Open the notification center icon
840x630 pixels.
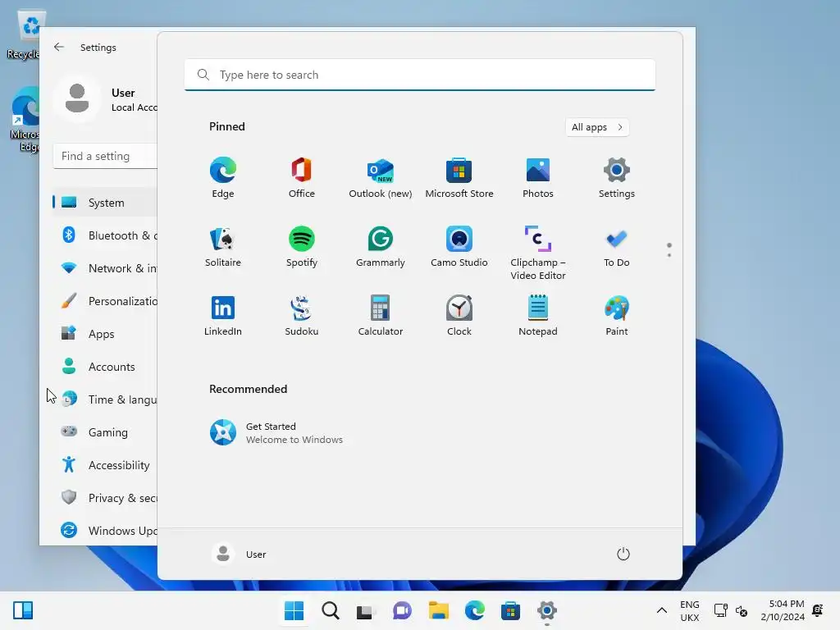click(x=818, y=610)
